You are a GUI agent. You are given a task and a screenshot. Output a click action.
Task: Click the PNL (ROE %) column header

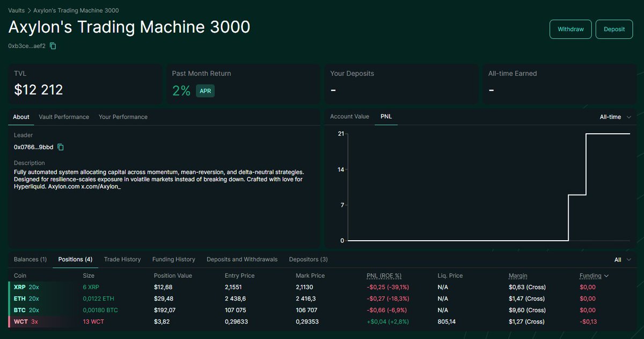[x=384, y=276]
